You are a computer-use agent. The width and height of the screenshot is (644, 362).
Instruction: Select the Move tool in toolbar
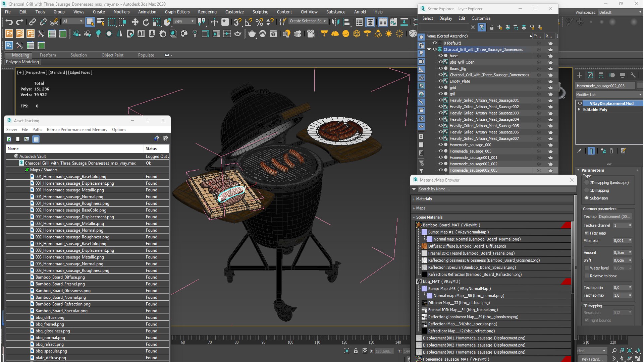pos(135,22)
